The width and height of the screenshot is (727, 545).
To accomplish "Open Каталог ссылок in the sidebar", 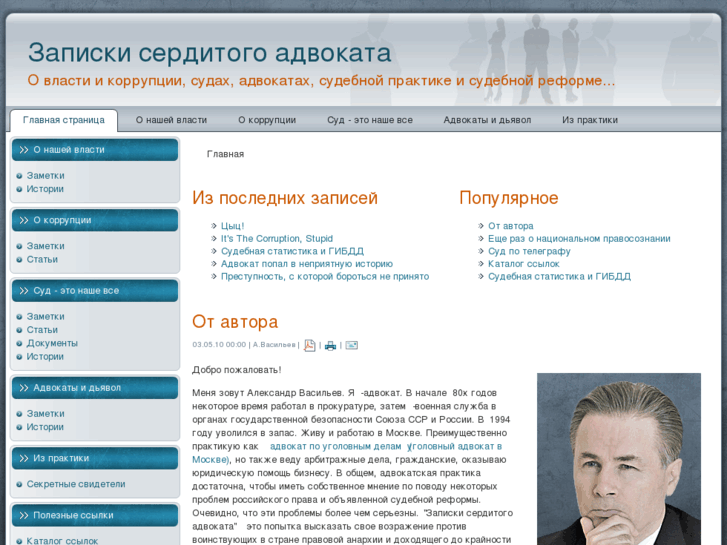I will (x=62, y=541).
